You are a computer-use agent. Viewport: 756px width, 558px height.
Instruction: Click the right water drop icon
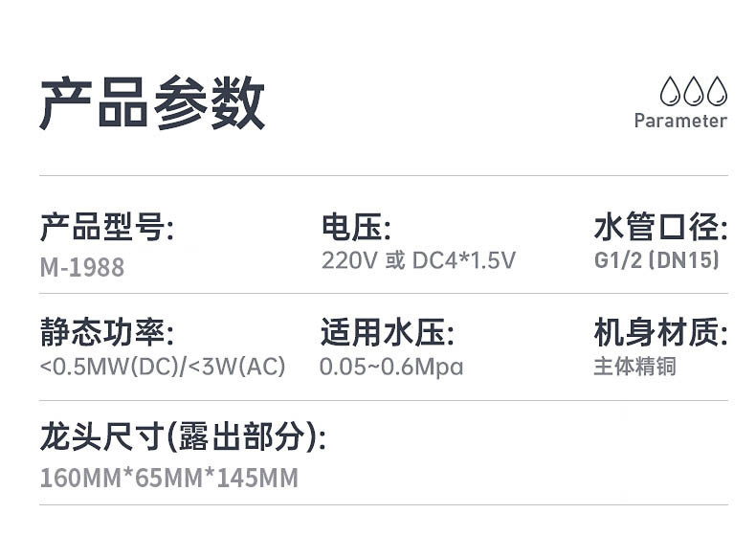tap(717, 91)
